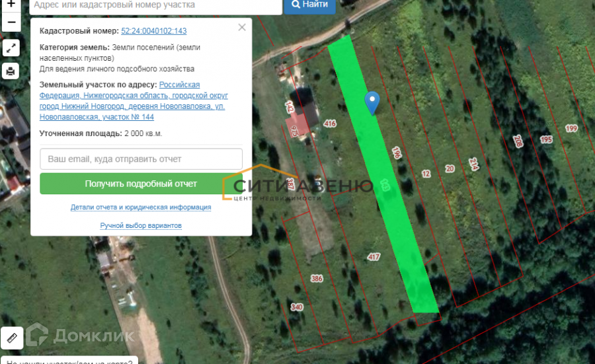Click the email input for report
595x364 pixels.
(x=141, y=159)
